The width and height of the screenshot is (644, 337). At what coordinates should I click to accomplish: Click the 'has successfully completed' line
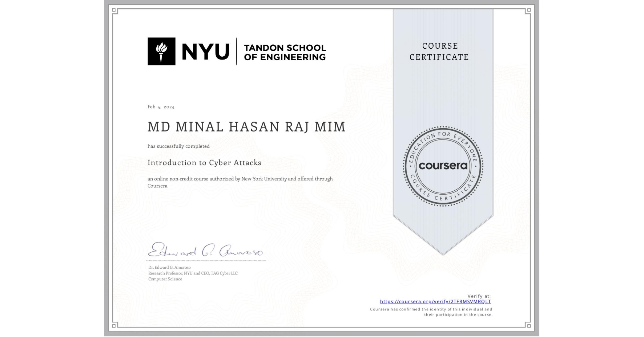pyautogui.click(x=178, y=146)
